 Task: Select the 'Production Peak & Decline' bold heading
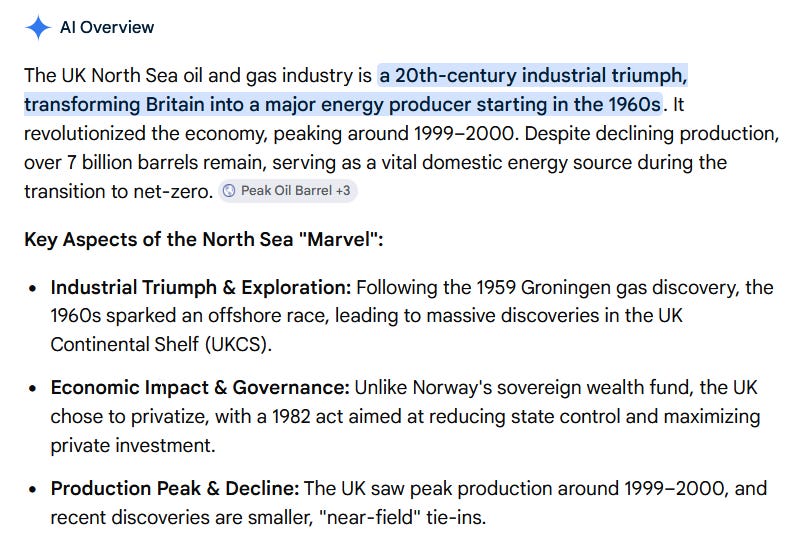175,488
